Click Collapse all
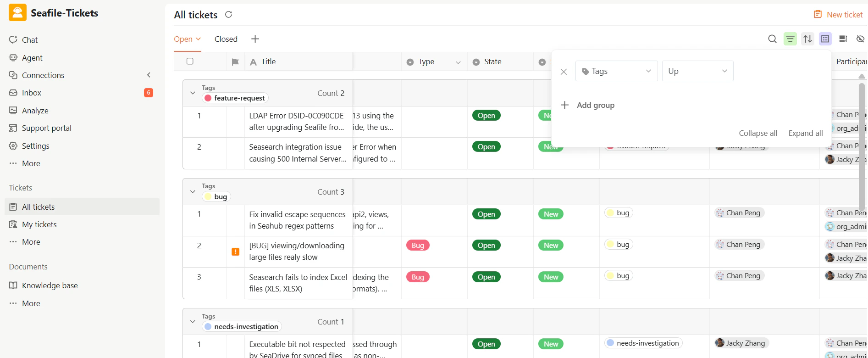The height and width of the screenshot is (358, 868). pos(758,133)
